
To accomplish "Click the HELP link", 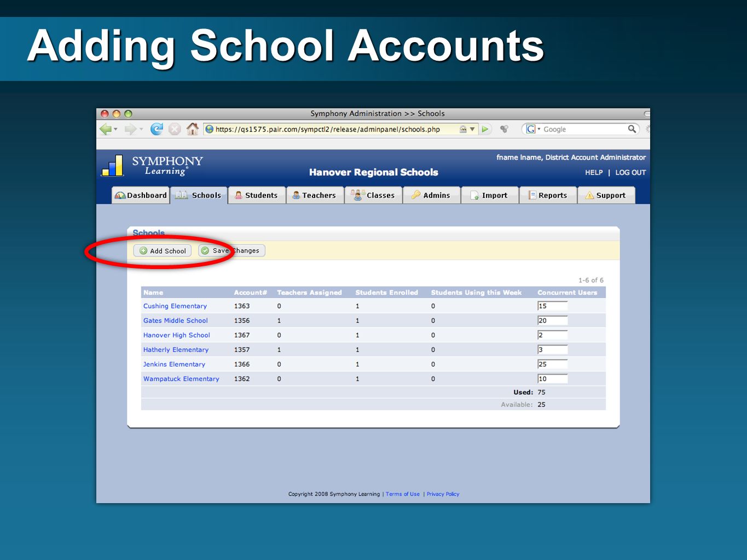I will click(x=594, y=172).
